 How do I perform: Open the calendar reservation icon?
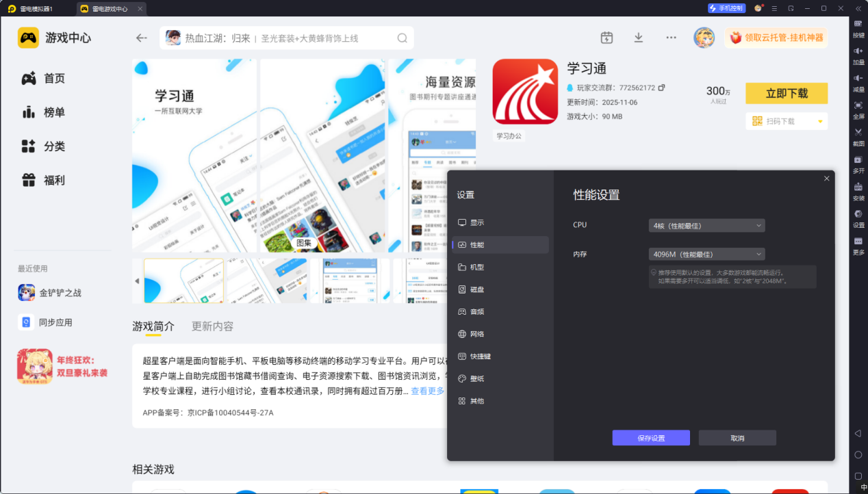[x=607, y=38]
